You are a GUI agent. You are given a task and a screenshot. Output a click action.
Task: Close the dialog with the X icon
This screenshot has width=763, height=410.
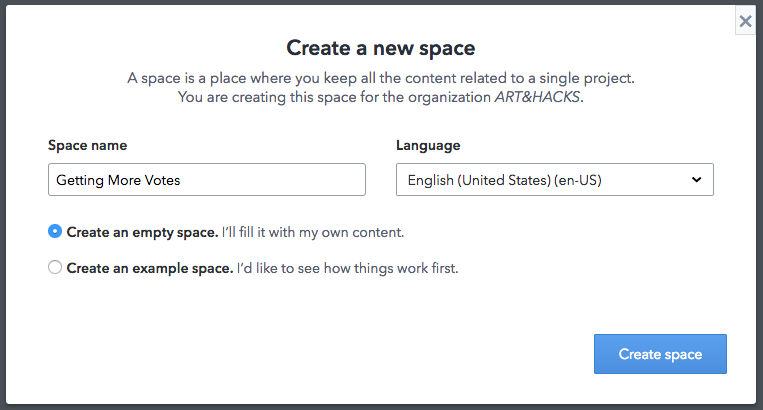(x=745, y=20)
